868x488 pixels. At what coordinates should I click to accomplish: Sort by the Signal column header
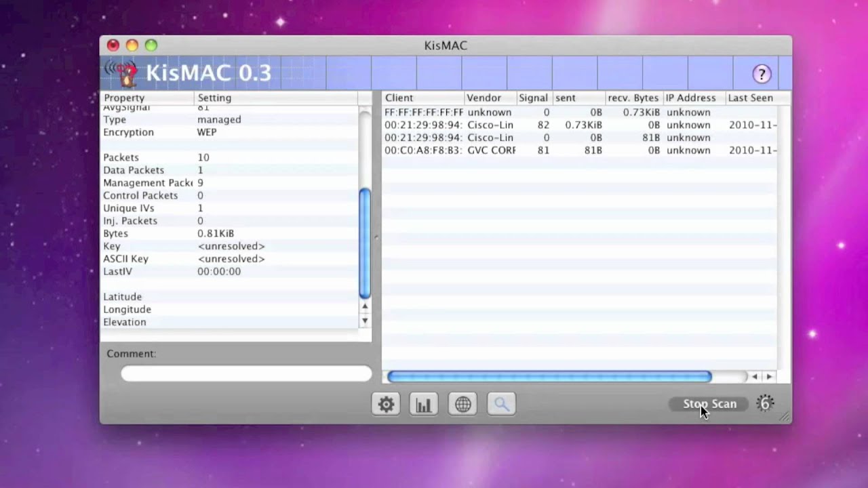pyautogui.click(x=534, y=98)
